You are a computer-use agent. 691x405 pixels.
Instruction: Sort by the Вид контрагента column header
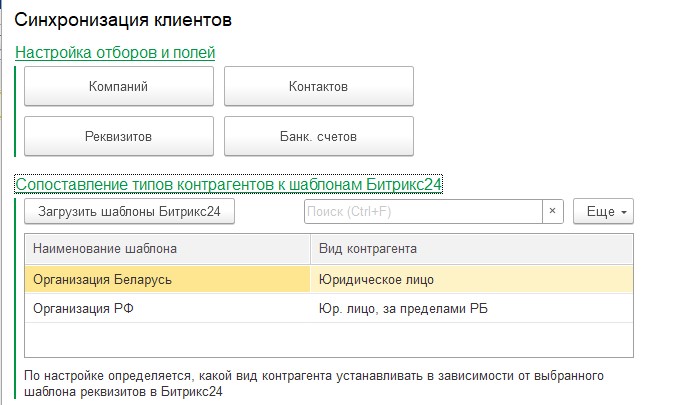point(472,249)
